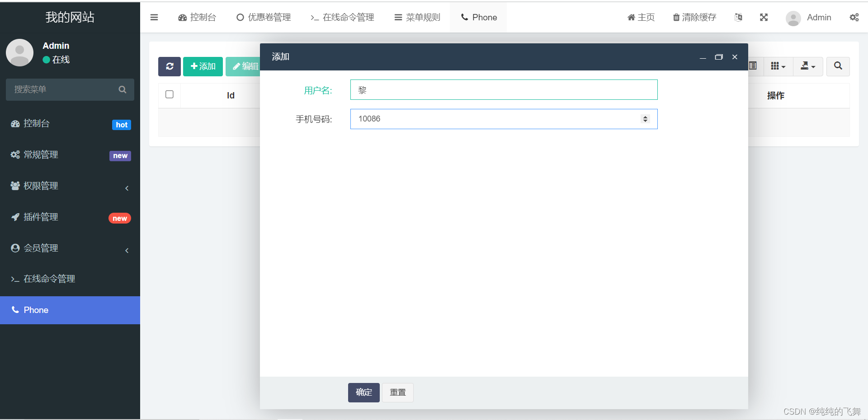The height and width of the screenshot is (420, 868).
Task: Toggle the select-all checkbox in table header
Action: click(x=169, y=94)
